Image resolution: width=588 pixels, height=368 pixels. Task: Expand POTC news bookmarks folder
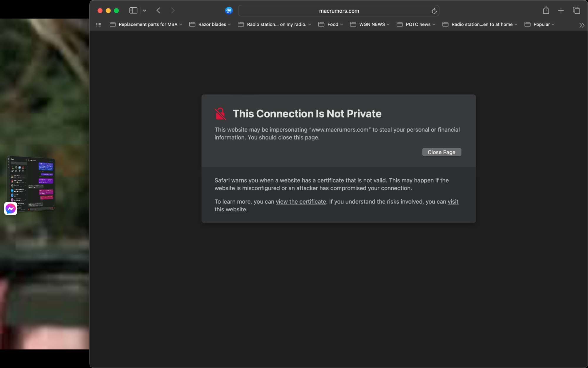coord(416,24)
